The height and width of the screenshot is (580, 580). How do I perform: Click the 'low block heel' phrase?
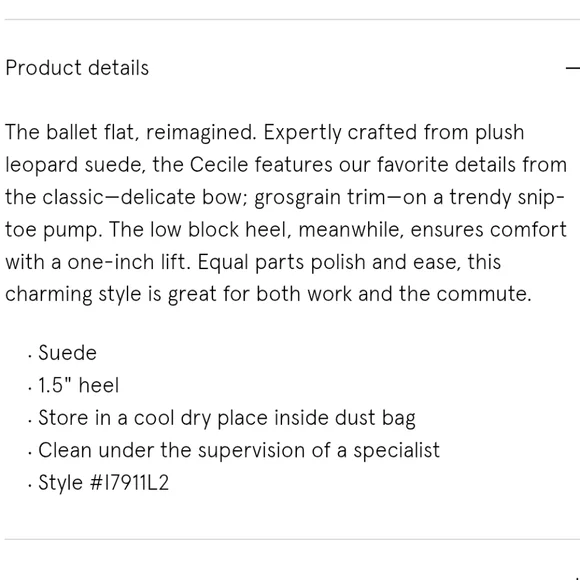click(219, 229)
